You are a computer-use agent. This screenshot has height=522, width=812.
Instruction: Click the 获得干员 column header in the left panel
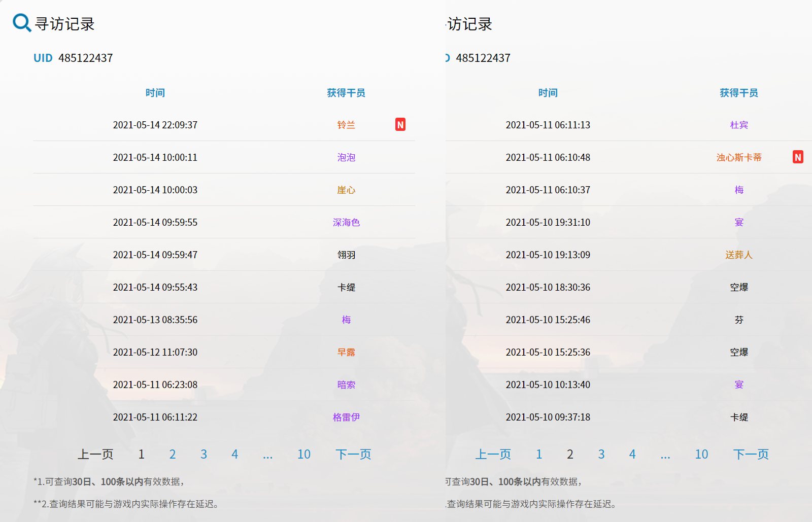pos(346,93)
